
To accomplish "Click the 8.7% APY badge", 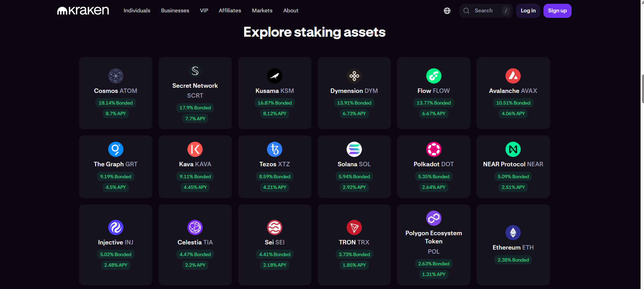I will pos(116,113).
